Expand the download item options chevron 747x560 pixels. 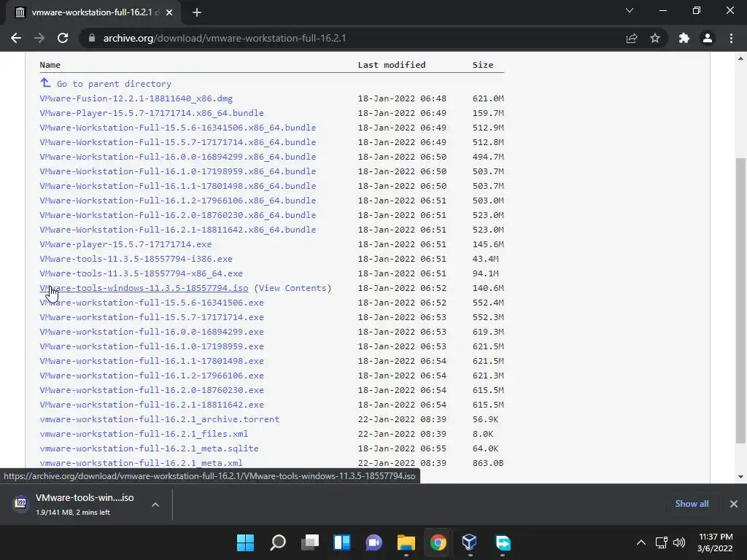[x=155, y=505]
